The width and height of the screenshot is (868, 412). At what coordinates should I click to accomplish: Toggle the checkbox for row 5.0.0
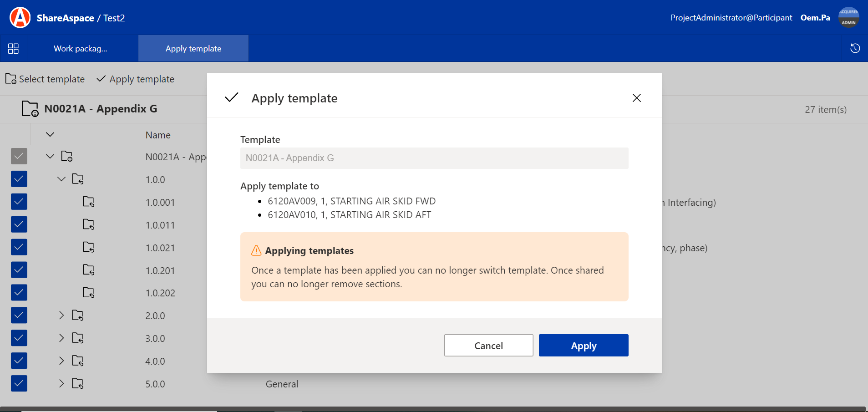click(19, 384)
